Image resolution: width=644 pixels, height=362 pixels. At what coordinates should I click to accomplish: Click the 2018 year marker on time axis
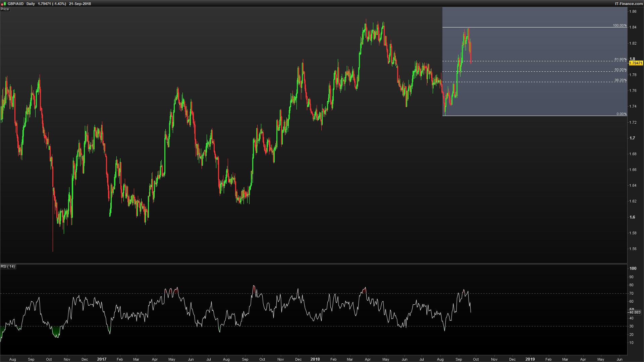coord(315,359)
